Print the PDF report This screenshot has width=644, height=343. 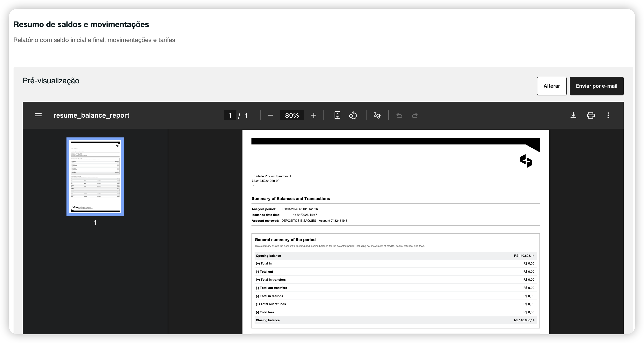tap(591, 115)
